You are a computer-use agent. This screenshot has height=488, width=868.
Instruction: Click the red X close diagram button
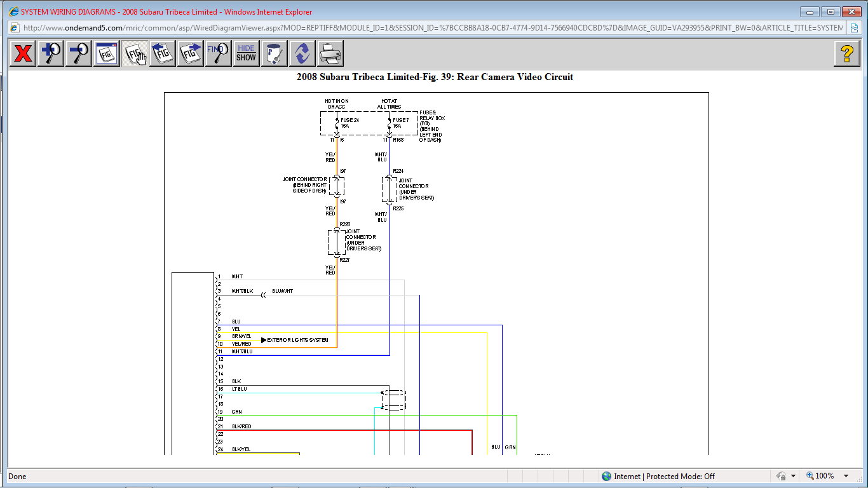coord(23,53)
